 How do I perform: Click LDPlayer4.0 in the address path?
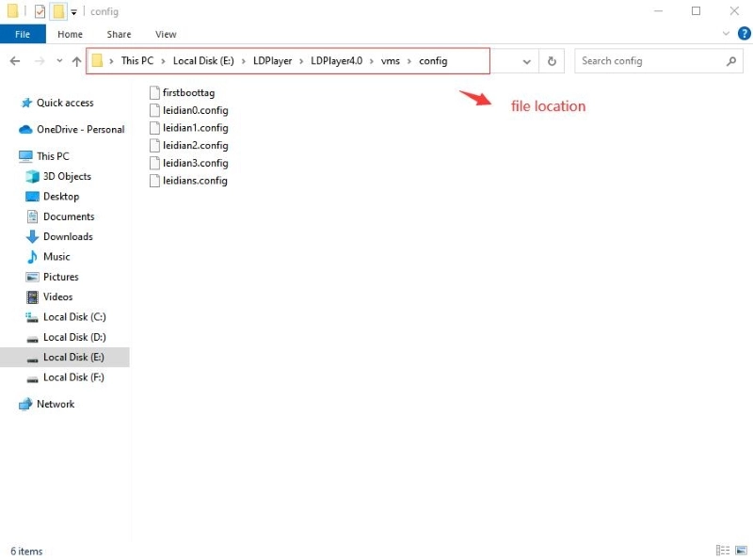click(336, 61)
